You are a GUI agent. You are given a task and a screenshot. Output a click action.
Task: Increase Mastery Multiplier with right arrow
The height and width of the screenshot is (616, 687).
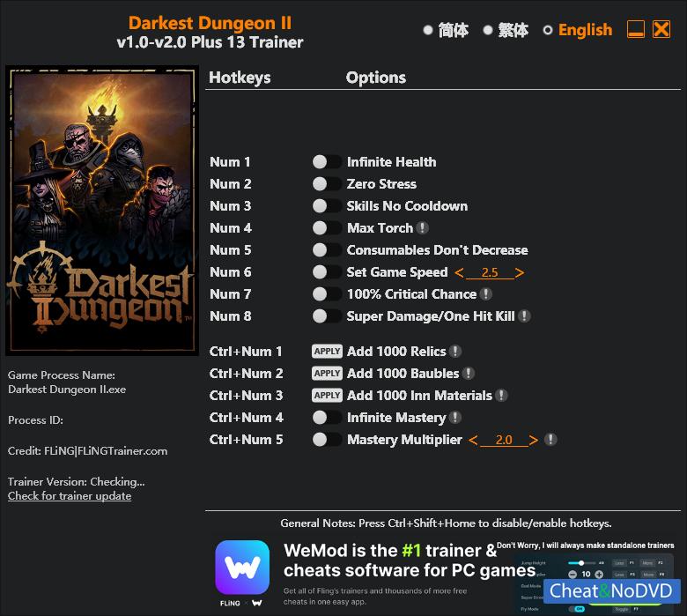pyautogui.click(x=533, y=440)
